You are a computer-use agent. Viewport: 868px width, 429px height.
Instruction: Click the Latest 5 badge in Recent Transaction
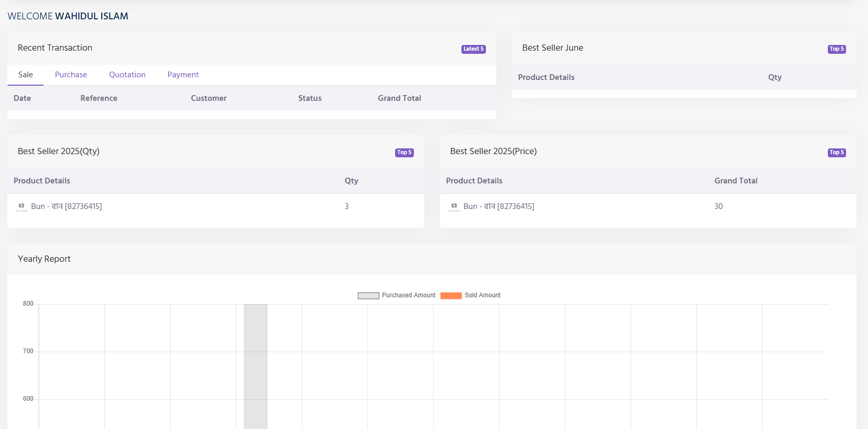point(473,49)
